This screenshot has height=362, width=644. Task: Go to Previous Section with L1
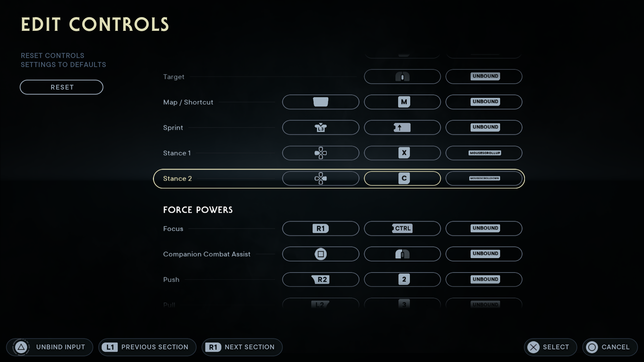(147, 347)
